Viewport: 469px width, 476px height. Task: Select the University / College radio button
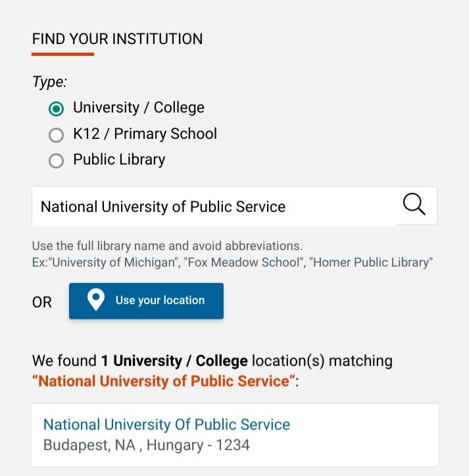56,109
